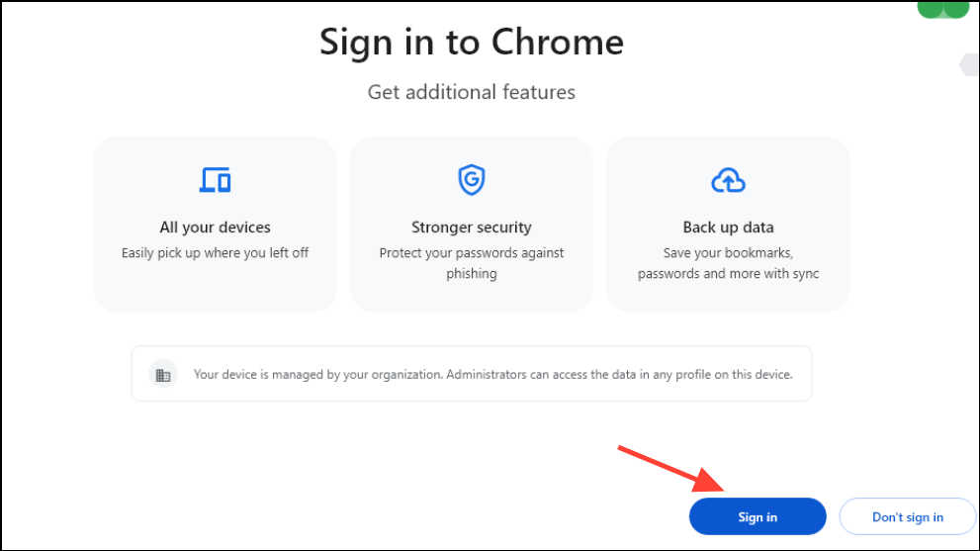This screenshot has width=980, height=551.
Task: Click 'Administrators can access the data' sentence
Action: [619, 374]
